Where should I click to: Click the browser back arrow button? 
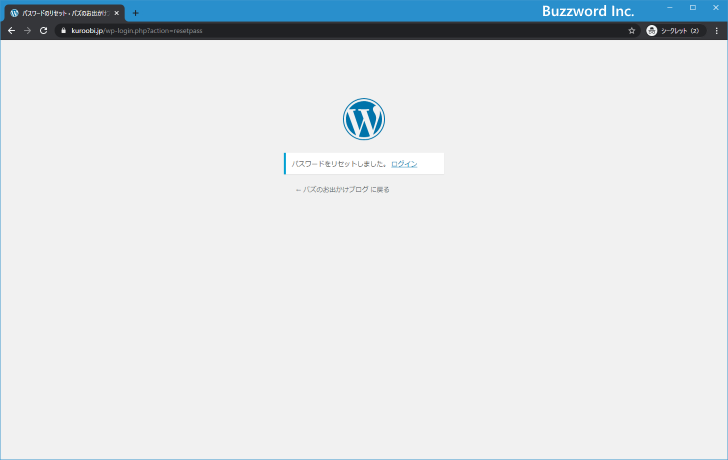11,31
